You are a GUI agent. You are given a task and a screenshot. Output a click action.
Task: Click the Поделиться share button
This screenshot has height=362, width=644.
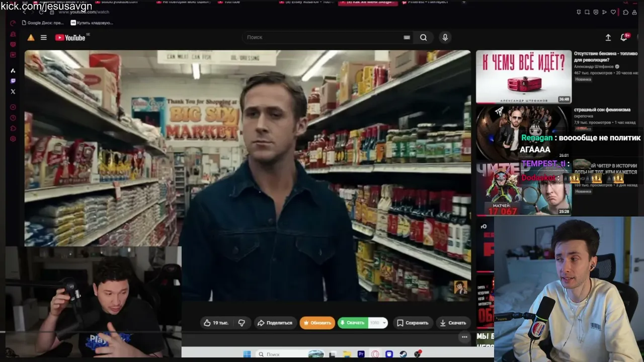275,323
